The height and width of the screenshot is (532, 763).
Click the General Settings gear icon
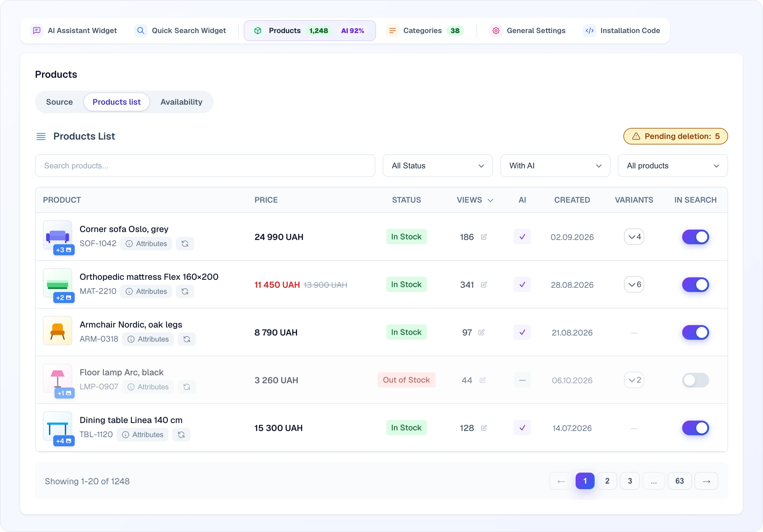tap(496, 31)
